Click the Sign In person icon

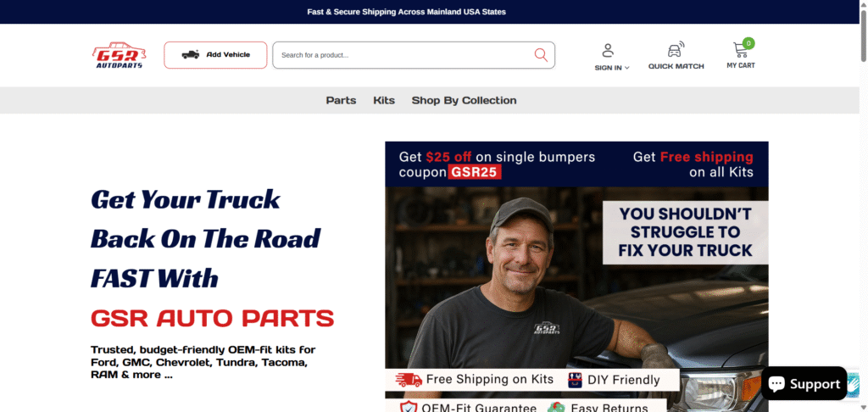(608, 50)
